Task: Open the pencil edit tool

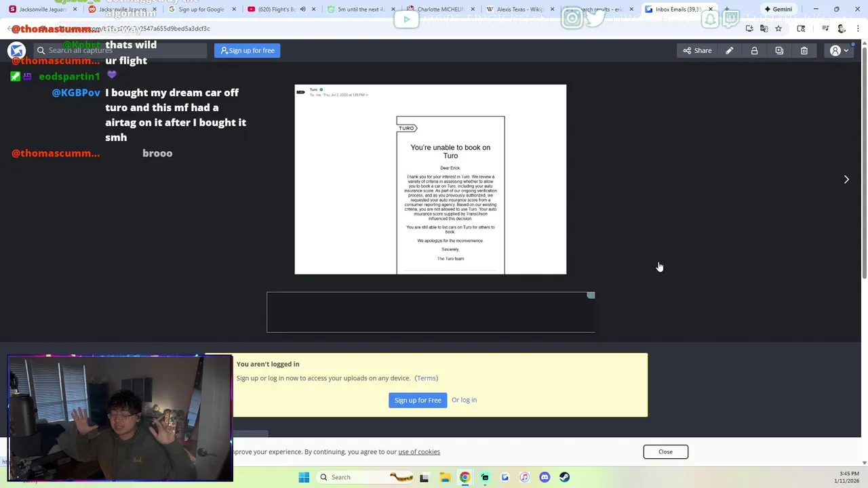Action: [730, 50]
